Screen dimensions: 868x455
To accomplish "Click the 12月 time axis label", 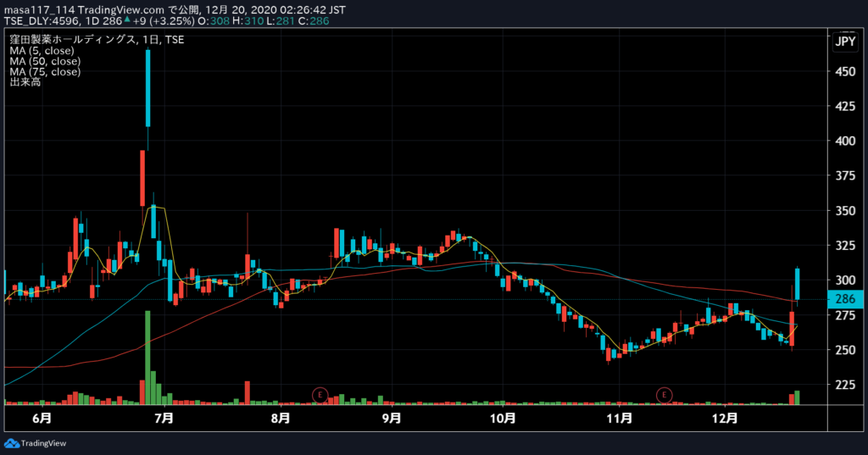I will [x=725, y=418].
